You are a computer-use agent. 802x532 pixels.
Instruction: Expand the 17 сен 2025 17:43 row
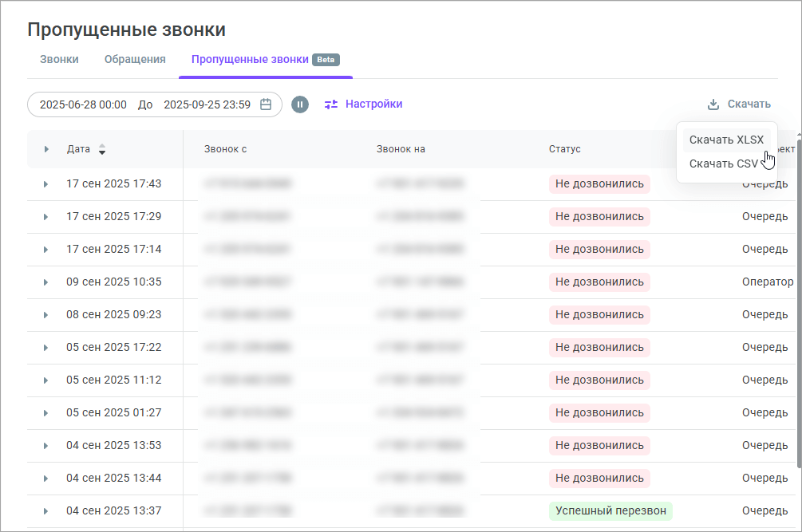coord(46,184)
